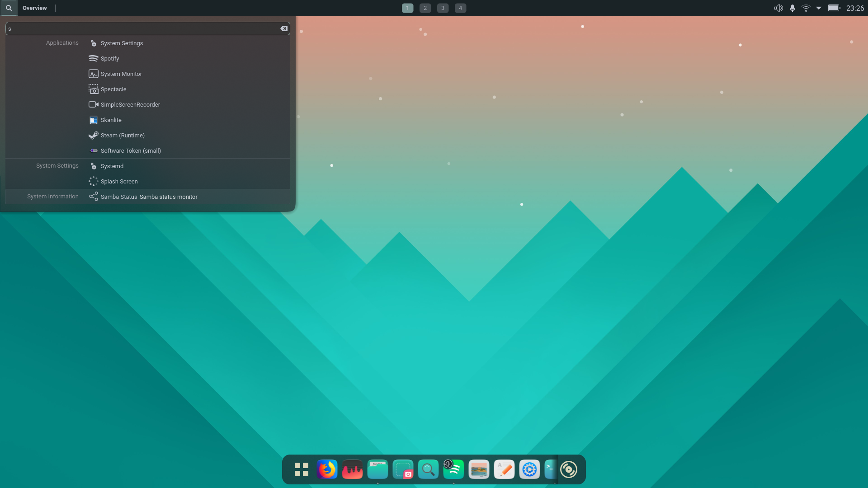This screenshot has width=868, height=488.
Task: Click the Skanlite scanner icon
Action: coord(93,120)
